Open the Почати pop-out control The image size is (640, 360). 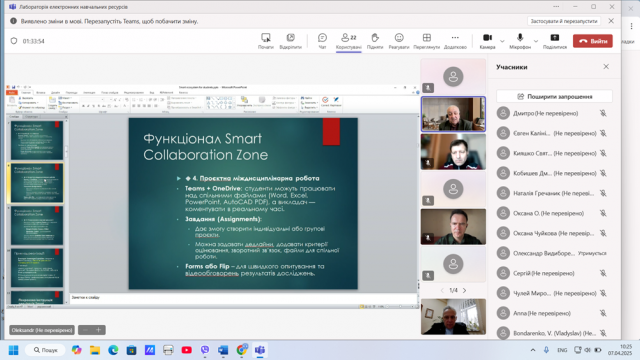tap(266, 41)
